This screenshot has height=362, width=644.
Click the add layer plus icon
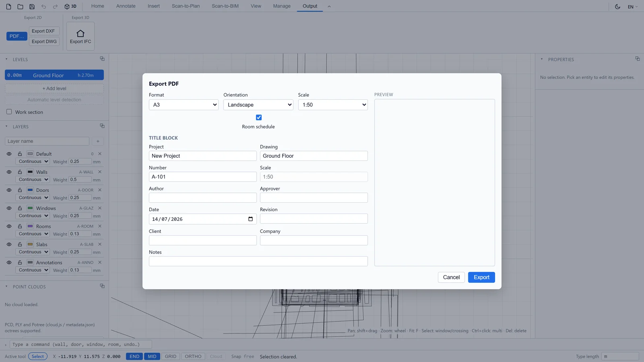[98, 141]
